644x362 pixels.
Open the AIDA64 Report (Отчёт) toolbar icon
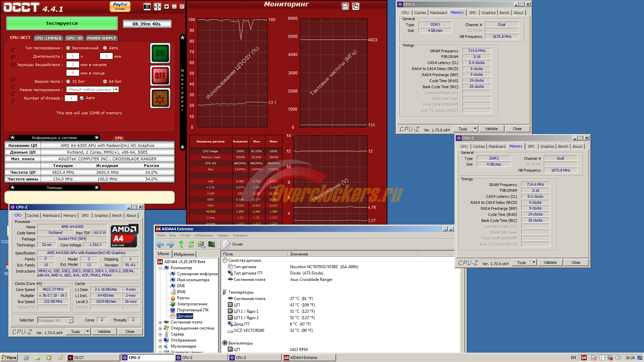click(227, 244)
